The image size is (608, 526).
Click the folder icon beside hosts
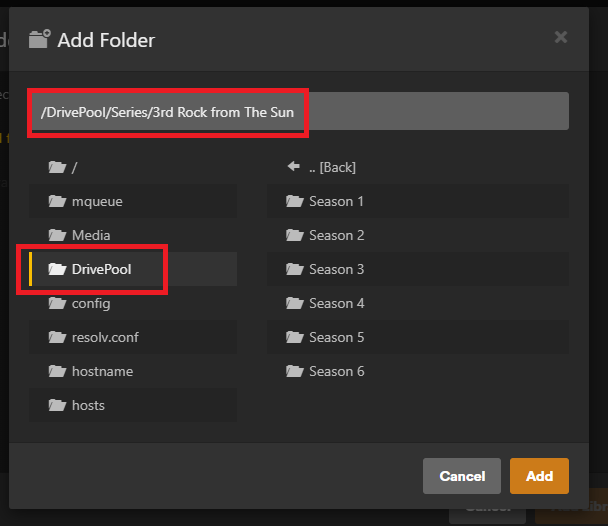pyautogui.click(x=57, y=405)
